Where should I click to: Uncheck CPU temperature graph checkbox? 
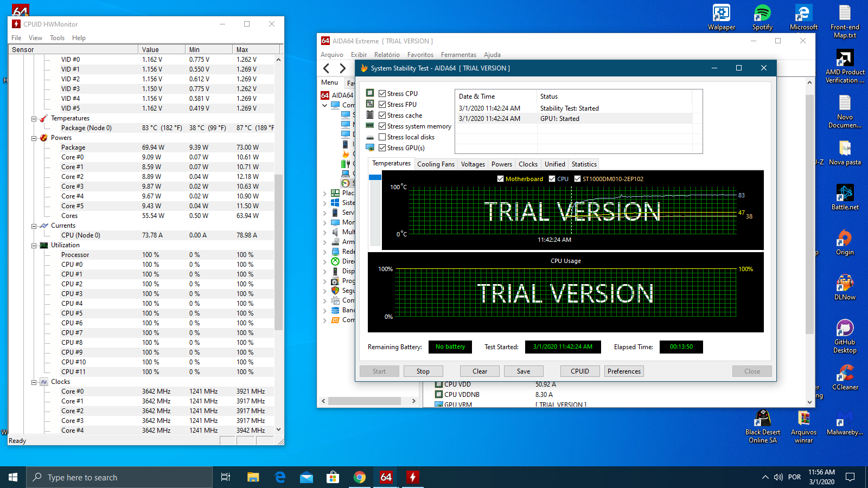552,179
